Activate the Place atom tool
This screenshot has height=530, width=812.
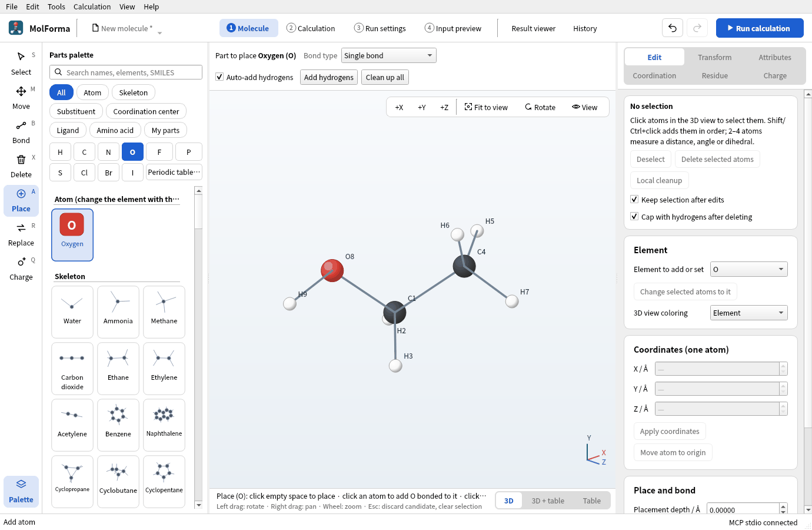point(21,200)
